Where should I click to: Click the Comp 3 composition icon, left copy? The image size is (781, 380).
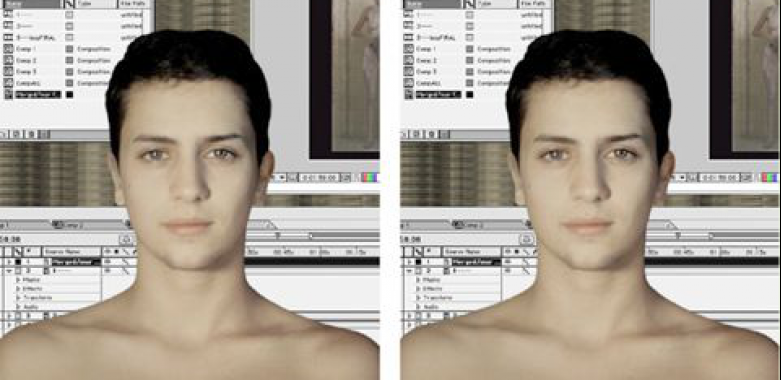[8, 72]
